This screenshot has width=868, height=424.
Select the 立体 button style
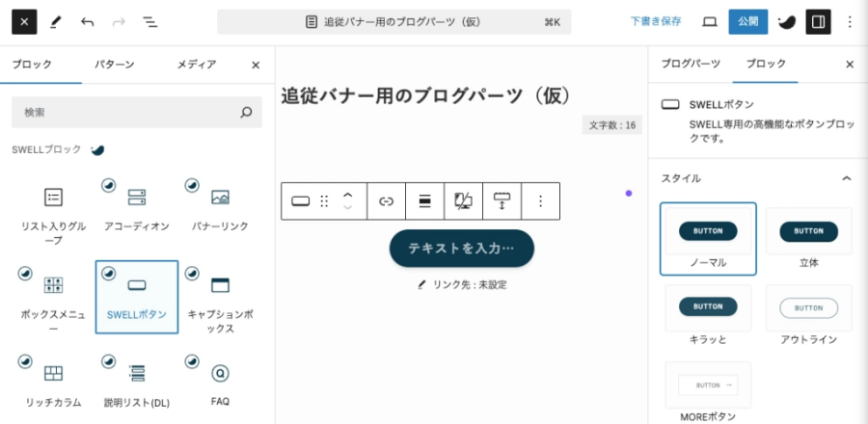[x=809, y=239]
